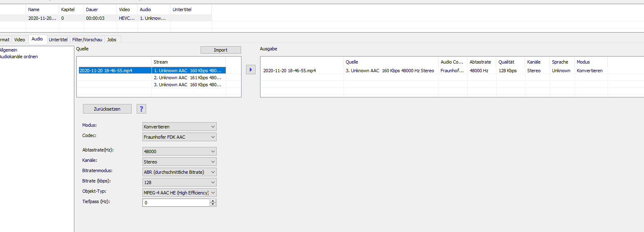Open the question mark help icon
This screenshot has width=644, height=232.
coord(141,109)
